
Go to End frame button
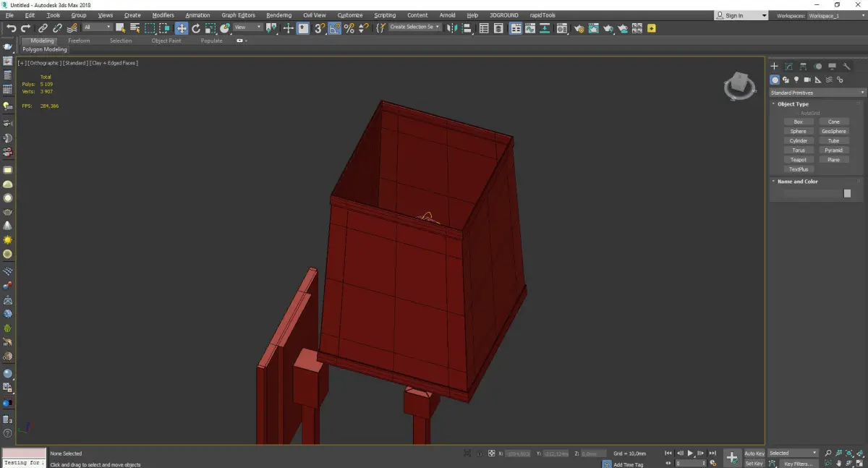[x=713, y=454]
